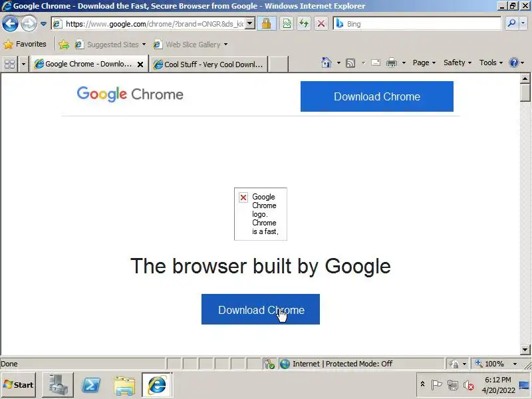The image size is (532, 399).
Task: Click the Google Chrome logo
Action: coord(130,94)
